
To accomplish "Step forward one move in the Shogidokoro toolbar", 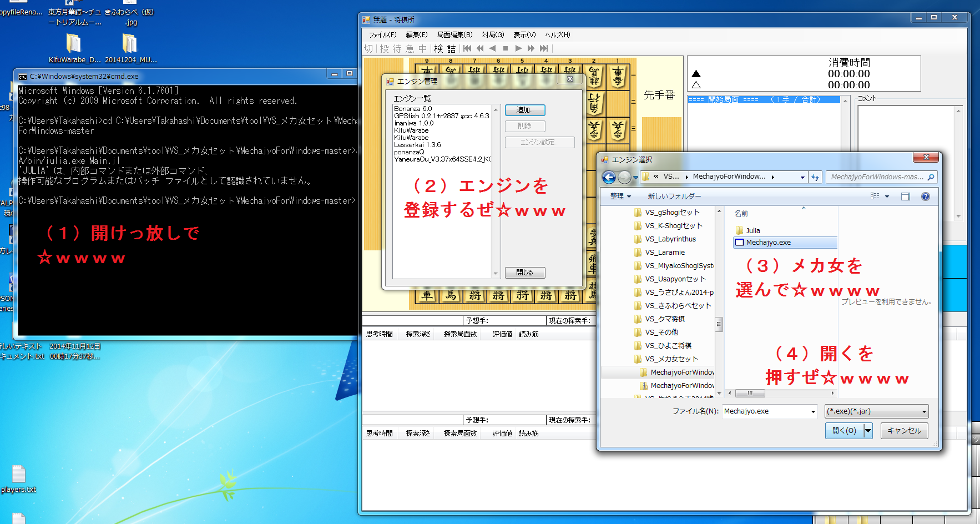I will [518, 48].
